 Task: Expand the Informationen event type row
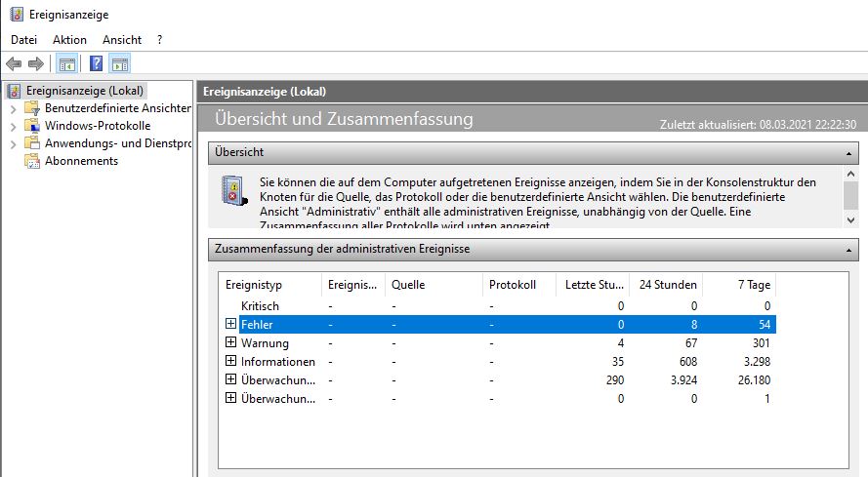tap(231, 361)
